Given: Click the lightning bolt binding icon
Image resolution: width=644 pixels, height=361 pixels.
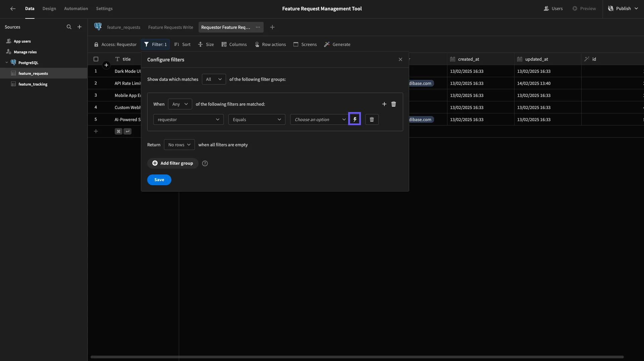Looking at the screenshot, I should [x=355, y=119].
